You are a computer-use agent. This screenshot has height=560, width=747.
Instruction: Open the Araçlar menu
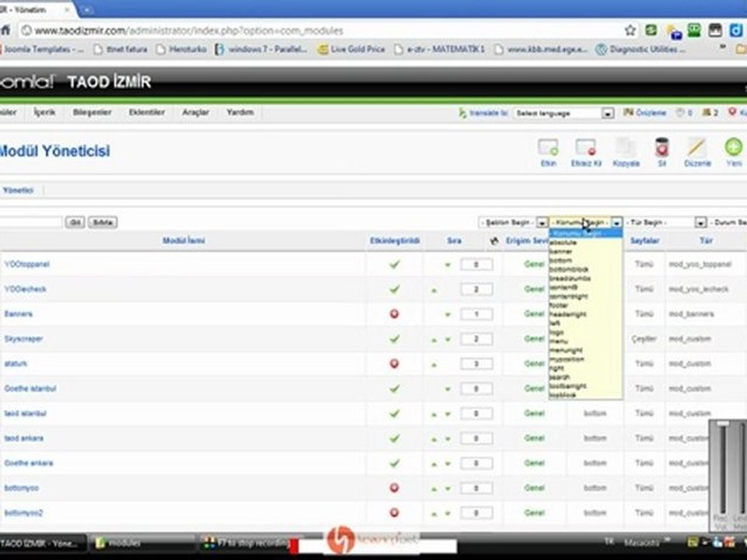[x=195, y=112]
